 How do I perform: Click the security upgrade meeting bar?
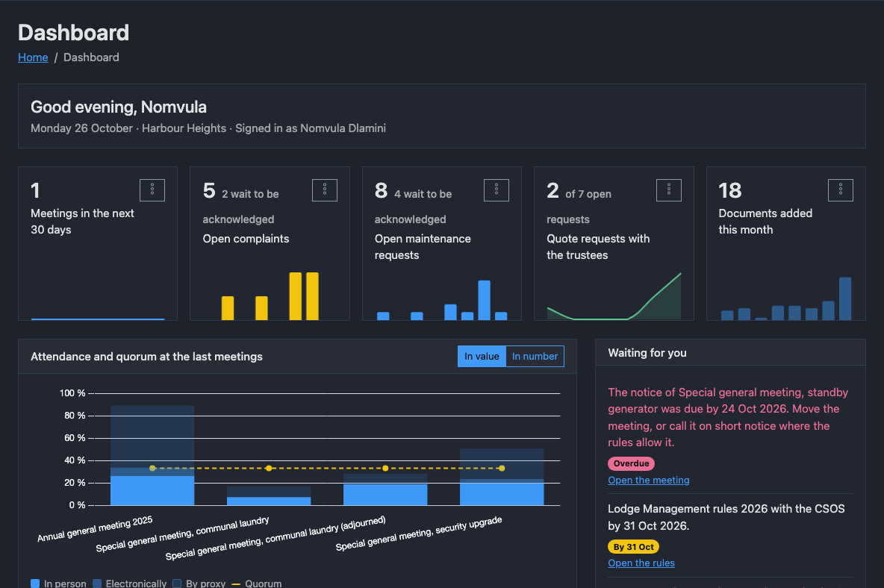[502, 477]
